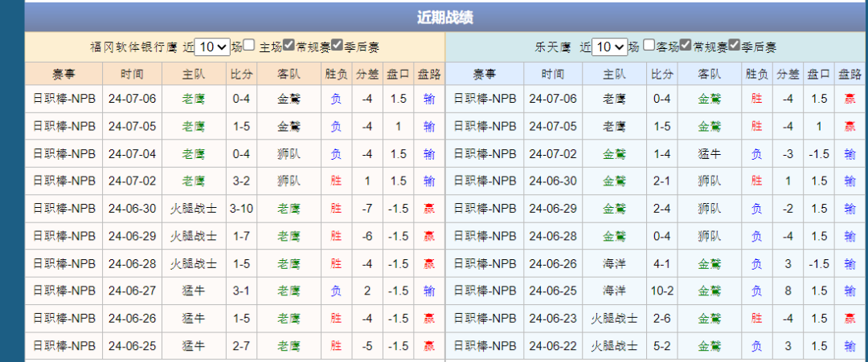Click 胜负 header in 福冈软体银行鹰 table
This screenshot has width=868, height=362.
pos(337,74)
